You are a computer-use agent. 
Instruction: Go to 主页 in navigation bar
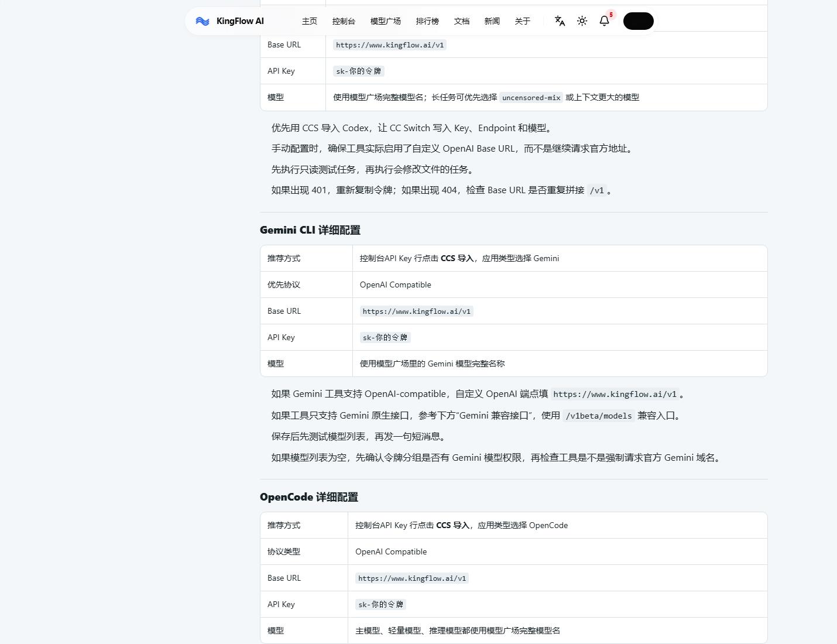point(310,21)
